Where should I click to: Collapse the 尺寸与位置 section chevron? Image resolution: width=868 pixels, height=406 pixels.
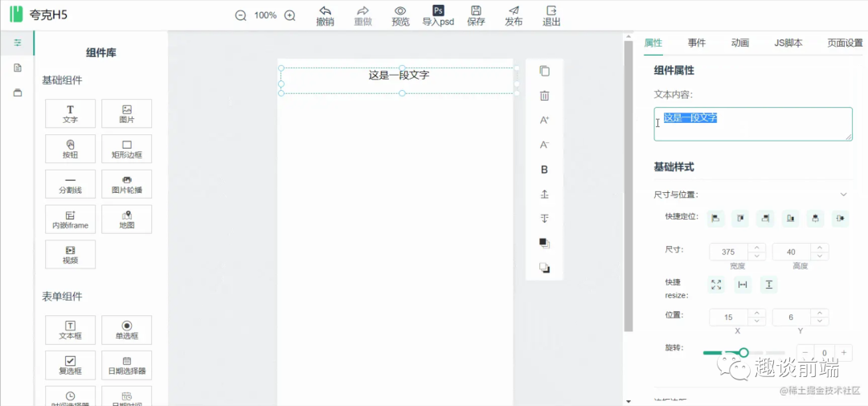[843, 195]
